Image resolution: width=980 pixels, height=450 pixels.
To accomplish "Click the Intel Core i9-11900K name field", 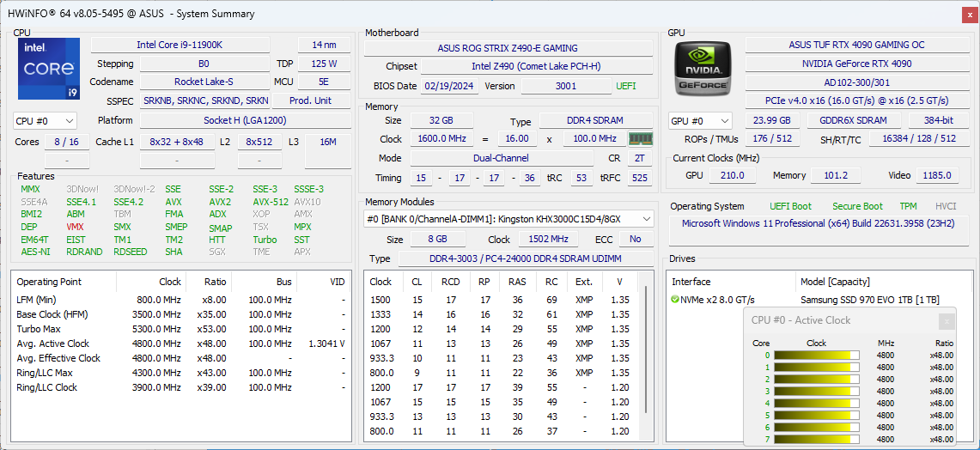I will click(x=180, y=45).
